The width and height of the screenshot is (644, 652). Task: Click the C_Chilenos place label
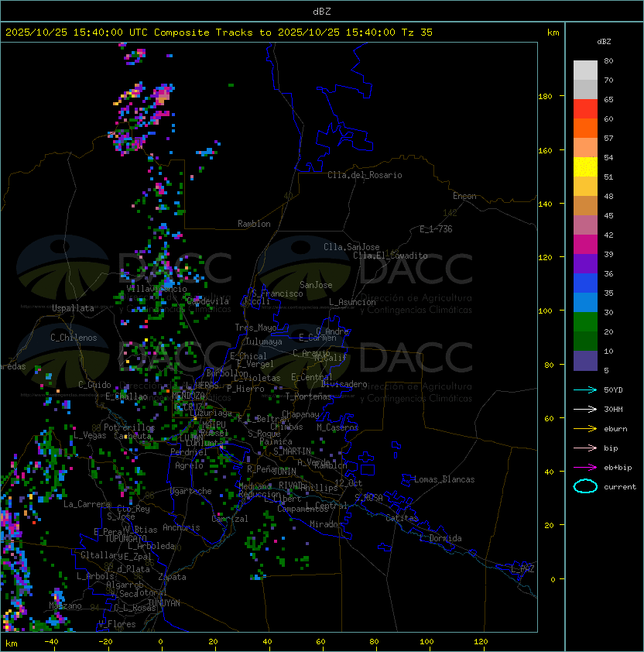click(x=74, y=338)
